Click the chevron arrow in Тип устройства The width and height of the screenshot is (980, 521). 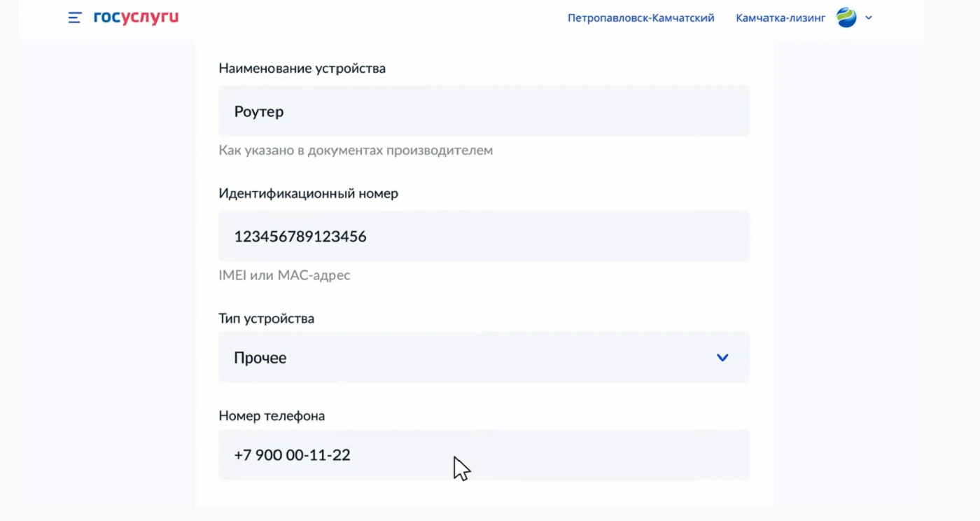pos(722,358)
